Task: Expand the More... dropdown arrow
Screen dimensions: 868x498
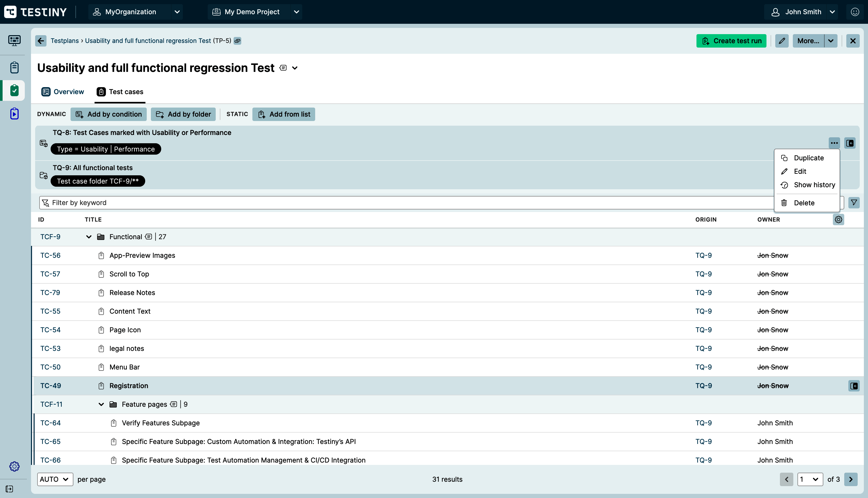Action: [831, 41]
